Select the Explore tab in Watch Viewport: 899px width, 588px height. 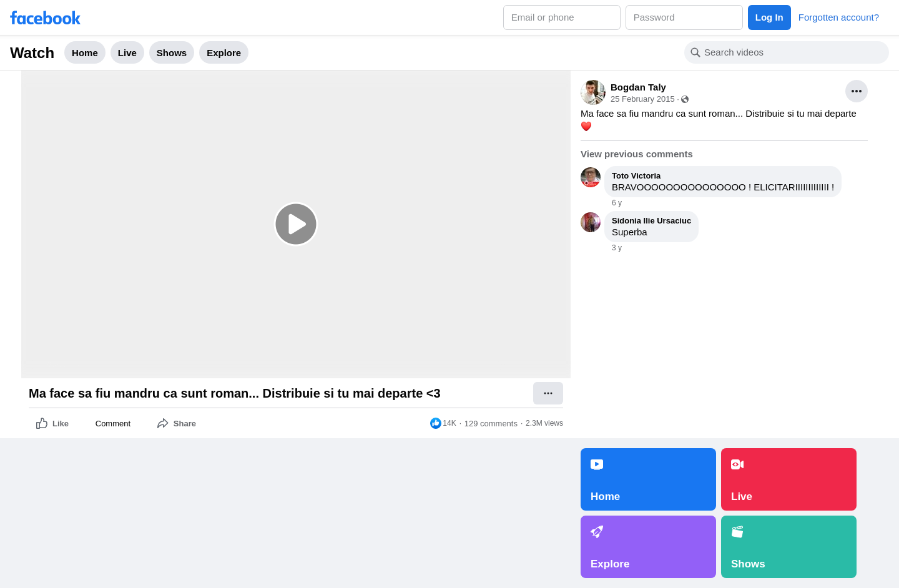224,52
